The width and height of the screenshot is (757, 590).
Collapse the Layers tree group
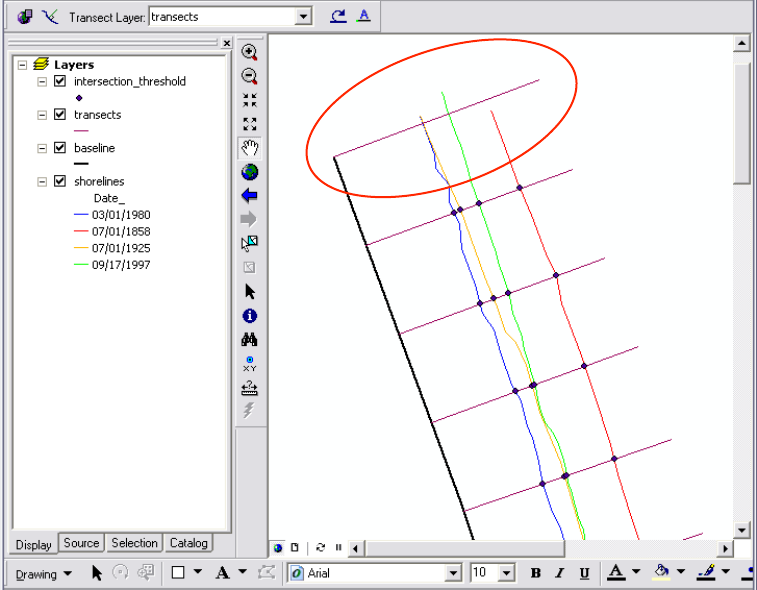(x=22, y=65)
